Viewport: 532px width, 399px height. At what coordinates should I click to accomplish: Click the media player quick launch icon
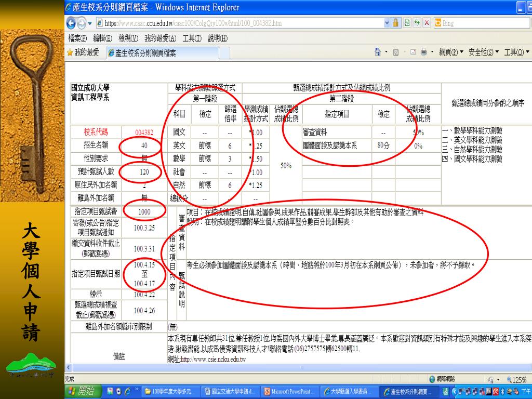click(x=118, y=391)
